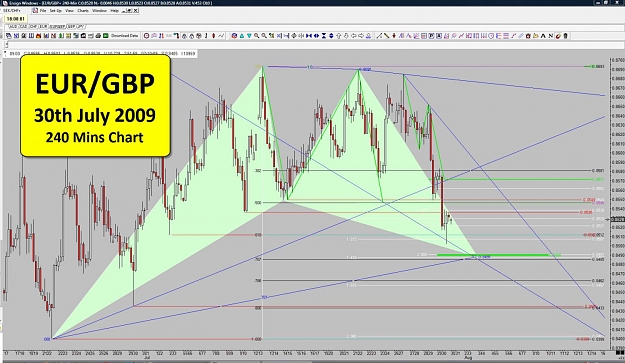Click the trash can delete icon

tap(566, 36)
